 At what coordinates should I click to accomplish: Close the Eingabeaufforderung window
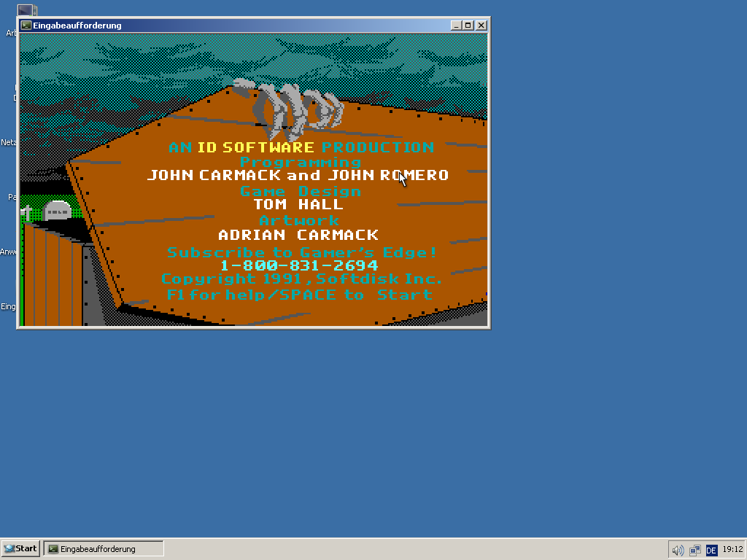pyautogui.click(x=481, y=26)
